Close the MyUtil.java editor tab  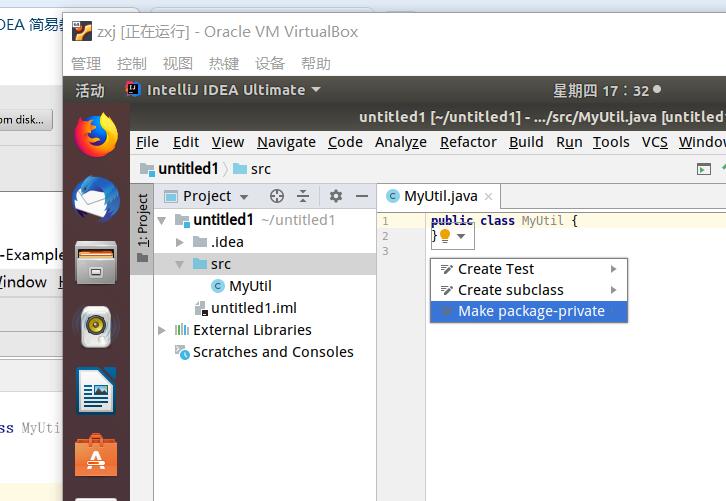click(488, 196)
